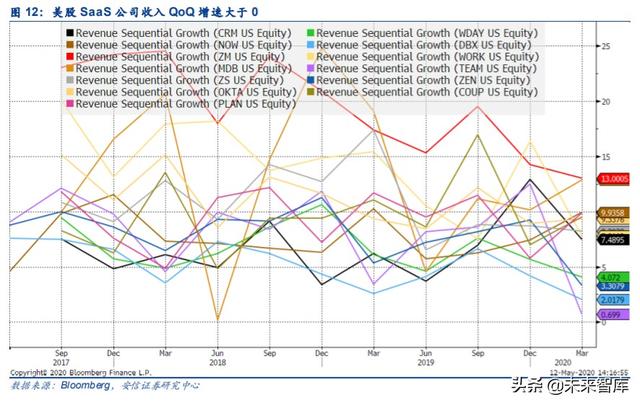This screenshot has width=640, height=405.
Task: Toggle the NOW US Equity series label
Action: [182, 45]
